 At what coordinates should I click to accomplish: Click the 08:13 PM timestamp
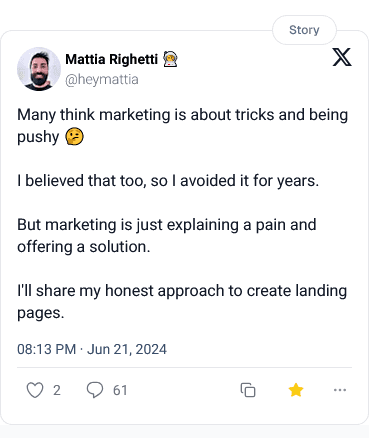[x=47, y=349]
